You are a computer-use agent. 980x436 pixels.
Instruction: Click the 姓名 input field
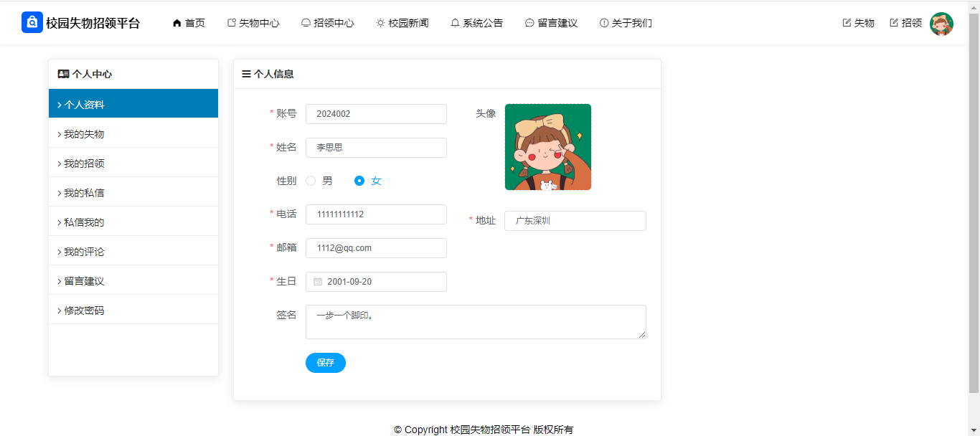(x=376, y=148)
